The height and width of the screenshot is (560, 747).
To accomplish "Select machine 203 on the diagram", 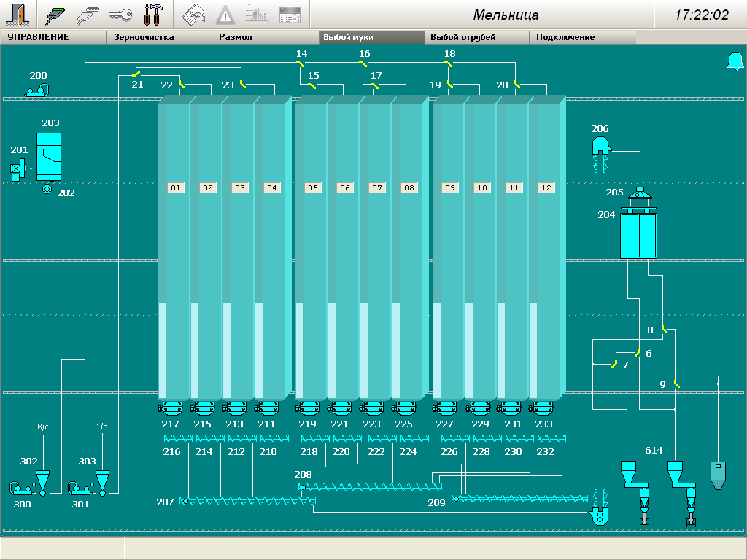I will pos(49,157).
